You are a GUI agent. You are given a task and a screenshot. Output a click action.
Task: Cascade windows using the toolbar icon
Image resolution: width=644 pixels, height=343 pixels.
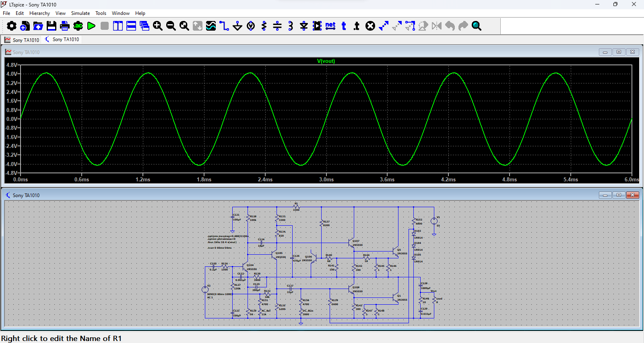click(144, 26)
